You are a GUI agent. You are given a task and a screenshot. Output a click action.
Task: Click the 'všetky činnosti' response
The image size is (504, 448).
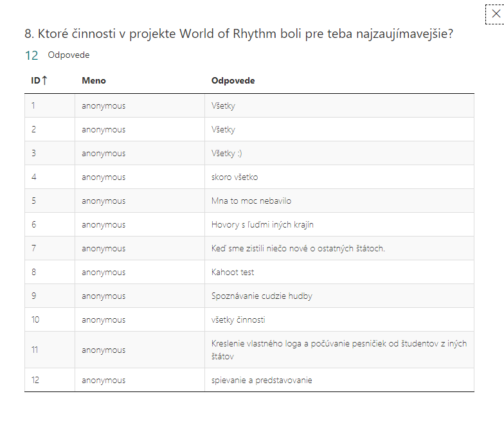coord(238,320)
